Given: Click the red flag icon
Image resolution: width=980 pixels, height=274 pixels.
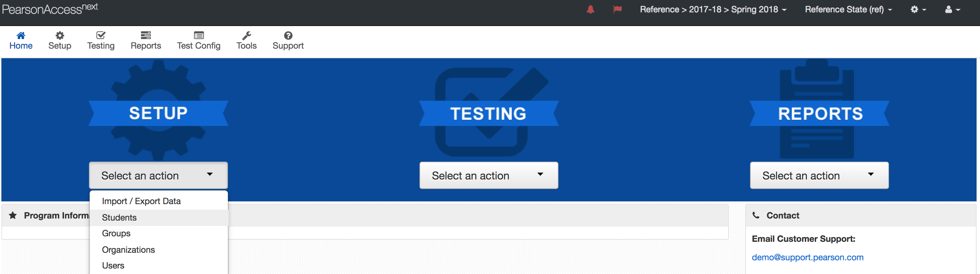Looking at the screenshot, I should tap(617, 10).
